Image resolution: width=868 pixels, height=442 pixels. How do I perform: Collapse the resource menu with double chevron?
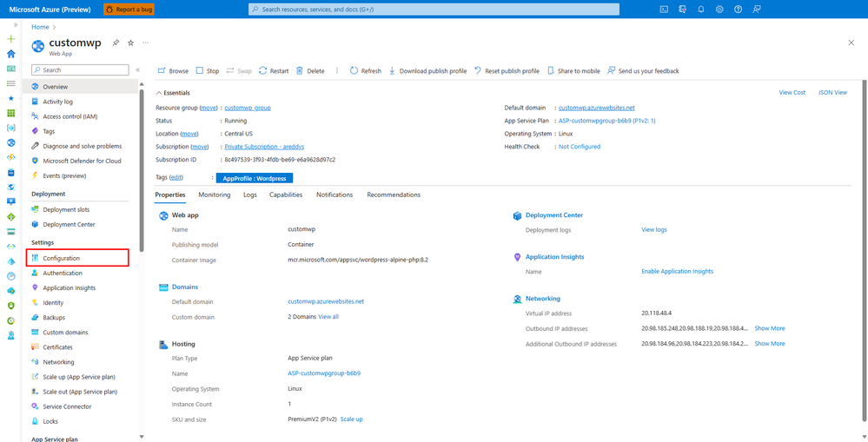click(138, 70)
